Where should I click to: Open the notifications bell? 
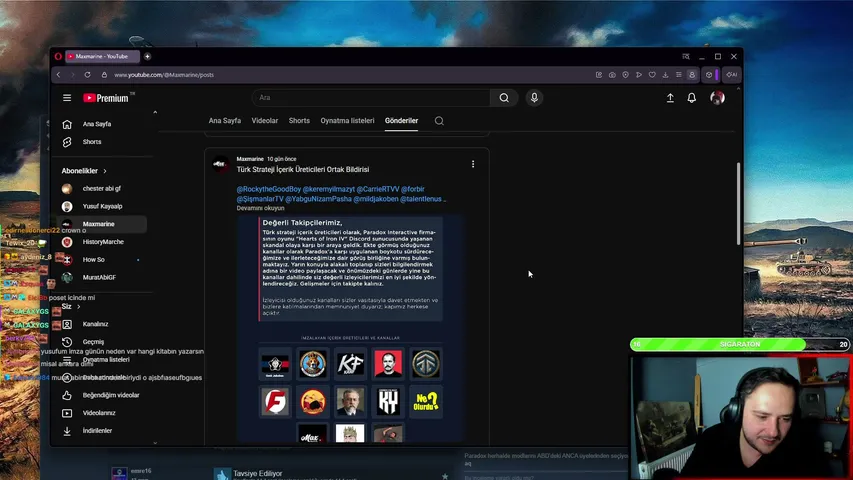[691, 98]
